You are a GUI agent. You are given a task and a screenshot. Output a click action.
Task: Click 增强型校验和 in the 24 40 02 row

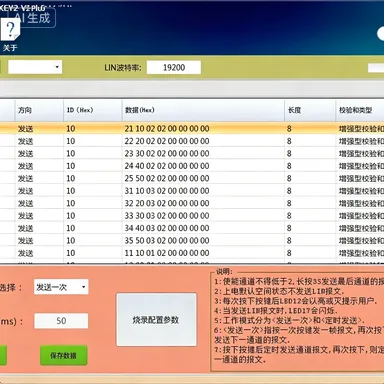coord(361,166)
